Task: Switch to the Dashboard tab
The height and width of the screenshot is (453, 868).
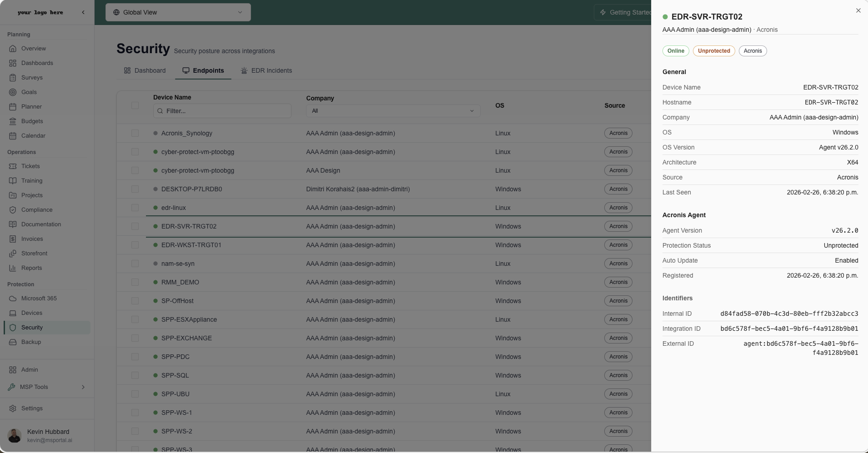Action: (x=145, y=70)
